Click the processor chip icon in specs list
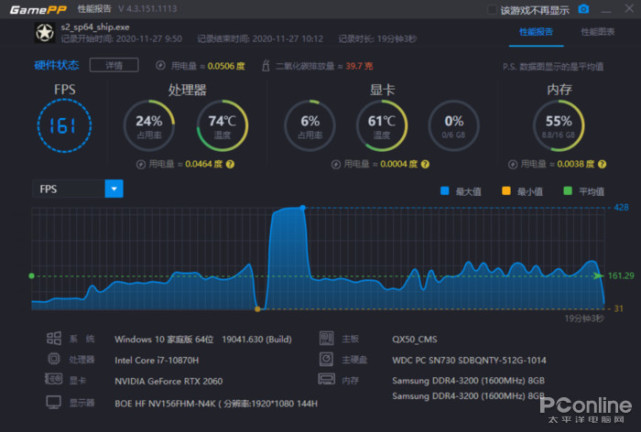The height and width of the screenshot is (432, 641). (54, 359)
